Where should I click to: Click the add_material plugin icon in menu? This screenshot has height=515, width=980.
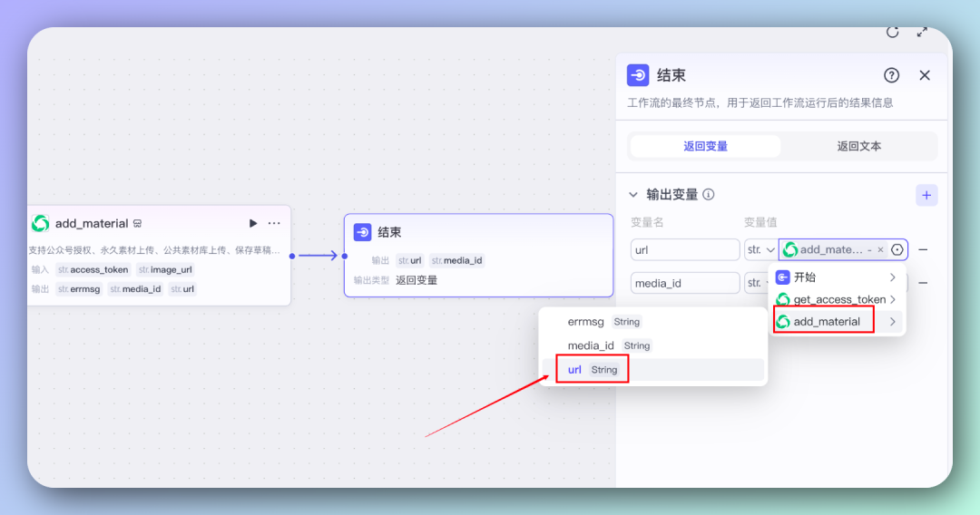[x=782, y=322]
